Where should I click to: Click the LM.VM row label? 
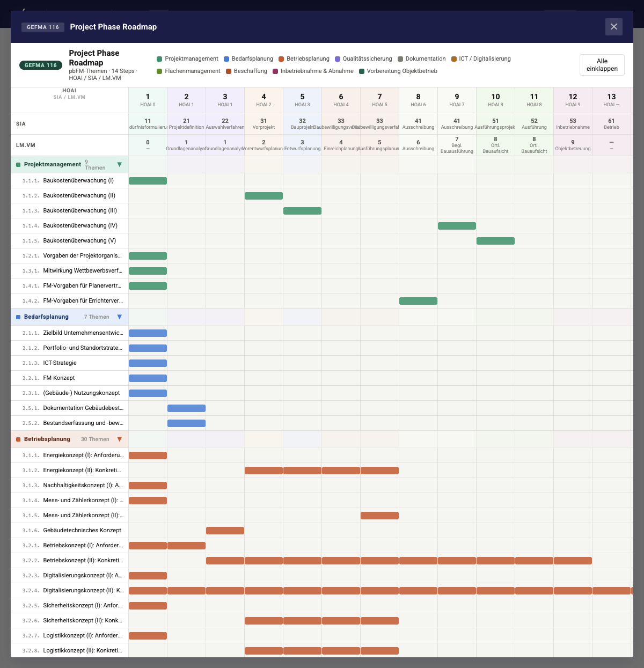25,145
